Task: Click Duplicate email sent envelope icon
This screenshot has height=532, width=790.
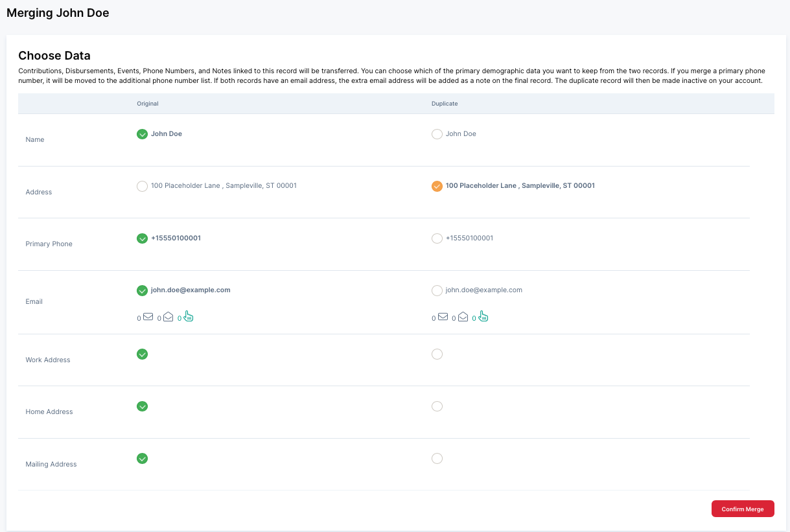Action: [x=443, y=317]
